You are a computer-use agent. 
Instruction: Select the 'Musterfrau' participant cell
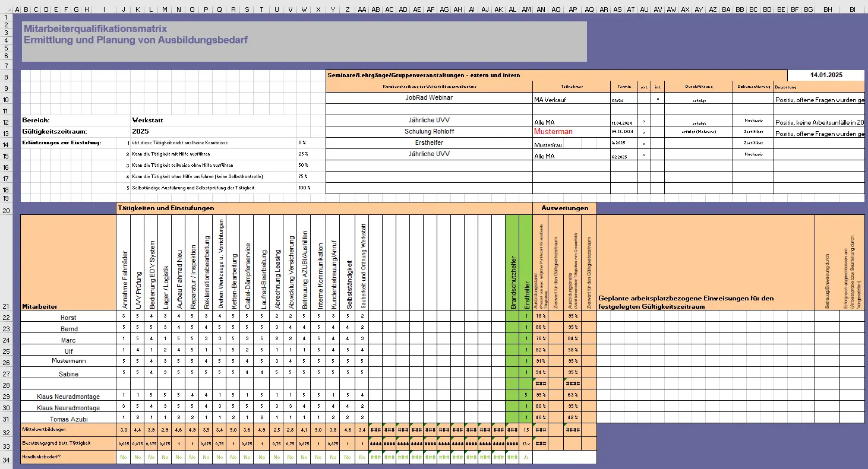point(548,144)
